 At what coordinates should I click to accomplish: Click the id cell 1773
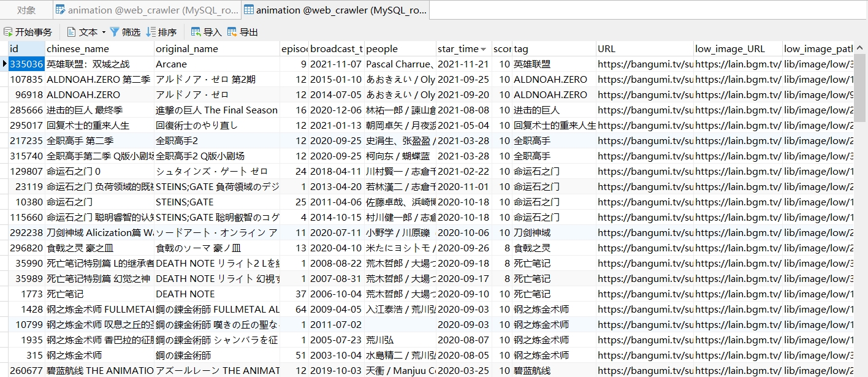(27, 294)
